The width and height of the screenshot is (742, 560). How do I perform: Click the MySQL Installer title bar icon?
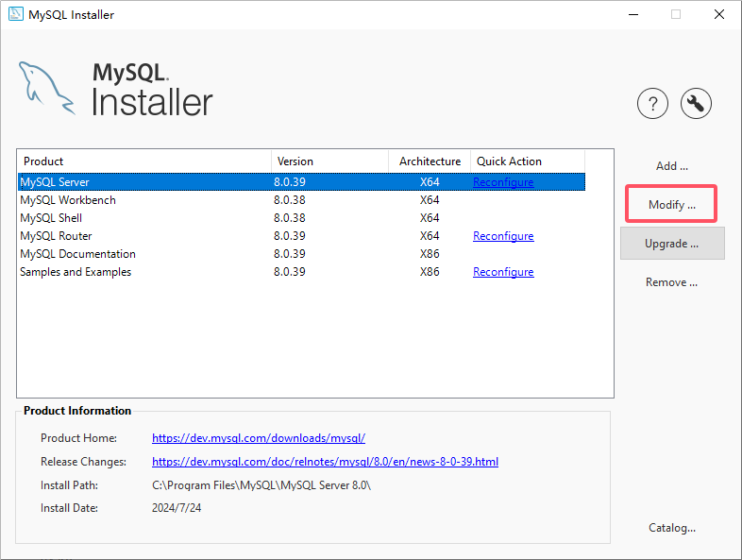pos(16,14)
